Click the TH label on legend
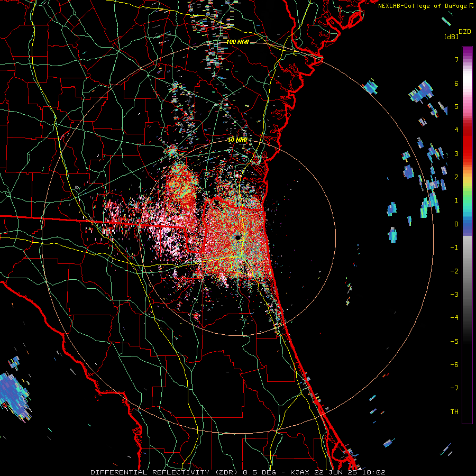The image size is (476, 476). tap(454, 411)
